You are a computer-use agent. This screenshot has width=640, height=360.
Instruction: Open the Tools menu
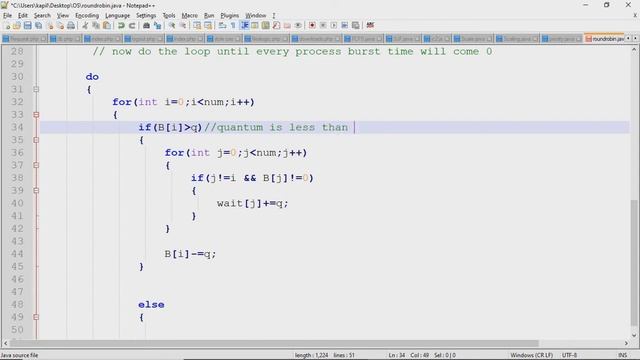point(169,16)
